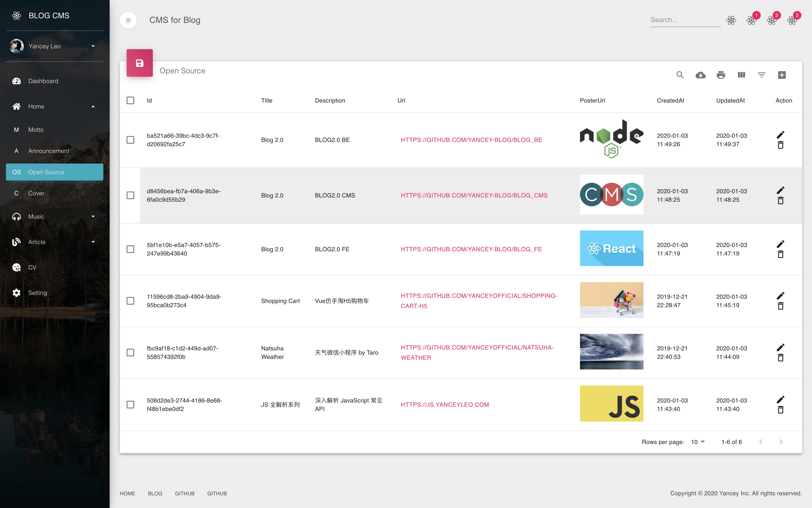The width and height of the screenshot is (812, 508).
Task: Open the BLOG_CMS GitHub link
Action: point(474,195)
